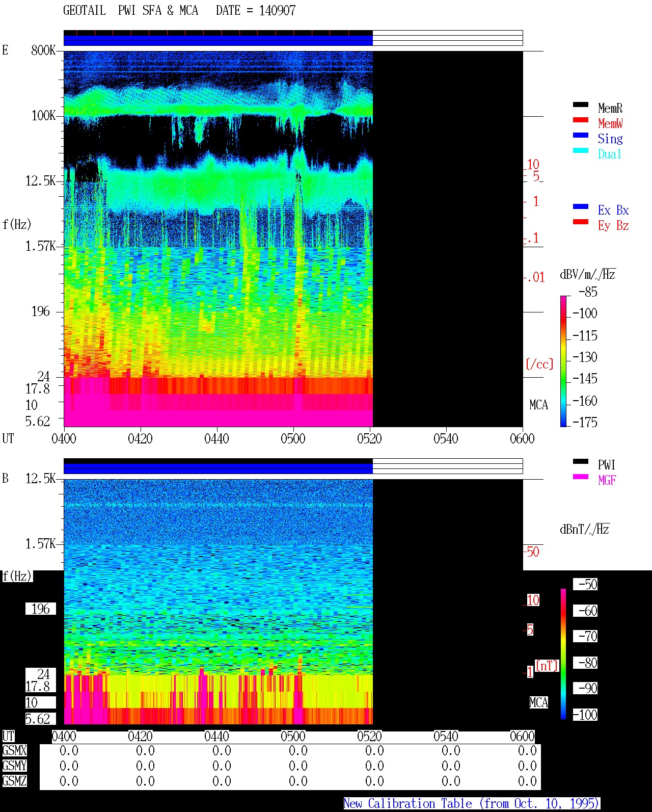Click the 0500 tick on the upper time axis
The image size is (652, 812).
click(x=293, y=438)
